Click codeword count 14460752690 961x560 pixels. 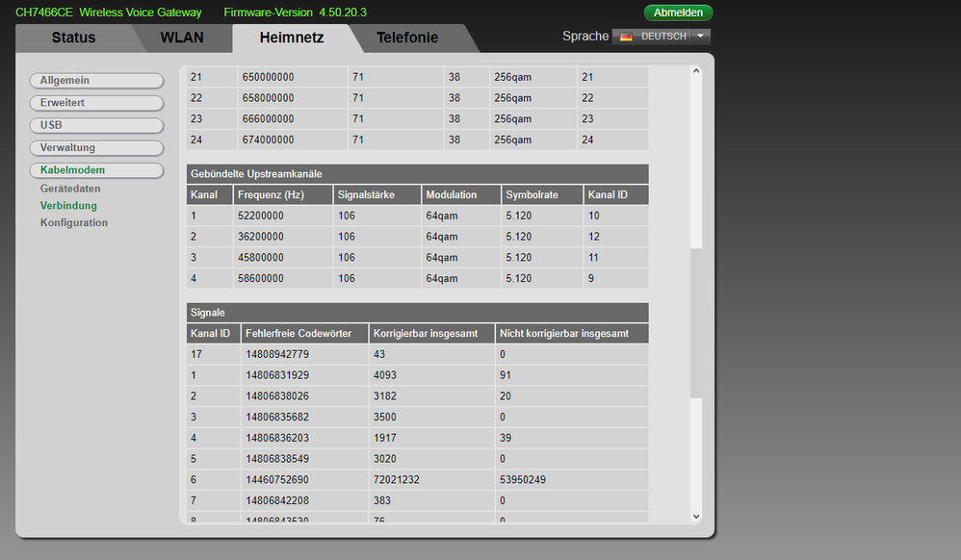[277, 480]
